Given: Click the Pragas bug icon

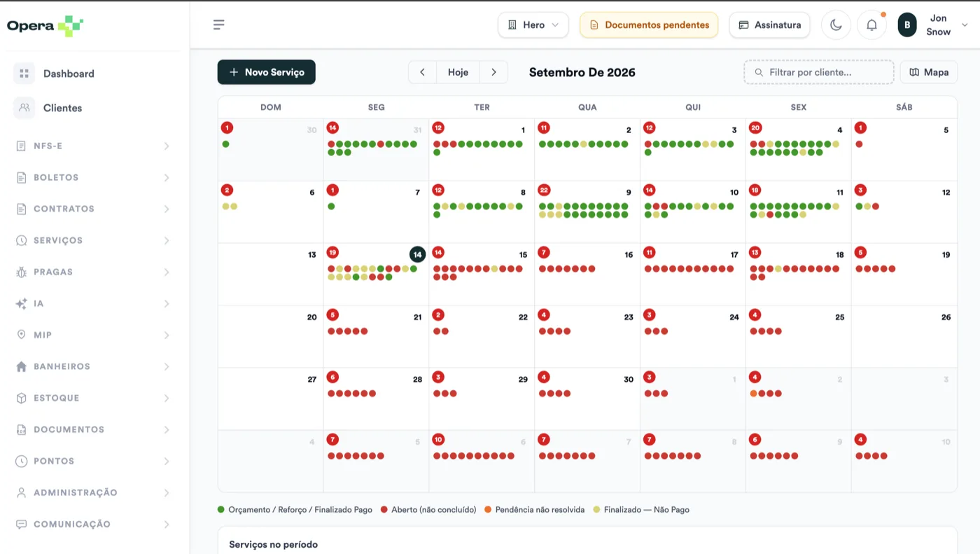Looking at the screenshot, I should pos(21,272).
